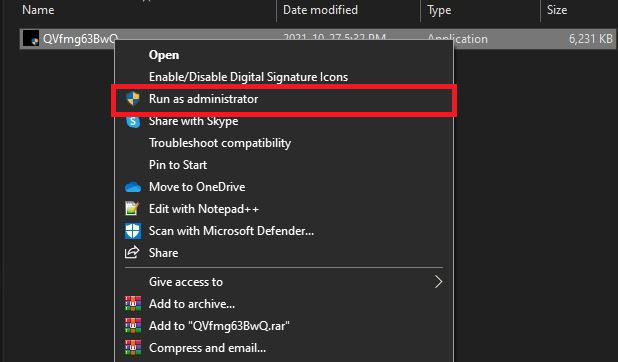
Task: Sort by the Date modified column header
Action: pos(320,10)
